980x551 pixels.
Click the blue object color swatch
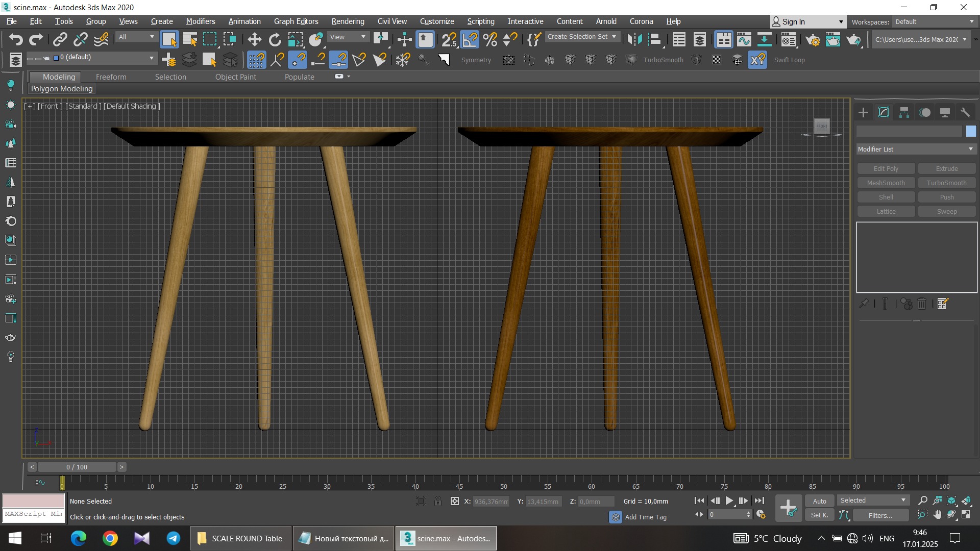pyautogui.click(x=971, y=131)
